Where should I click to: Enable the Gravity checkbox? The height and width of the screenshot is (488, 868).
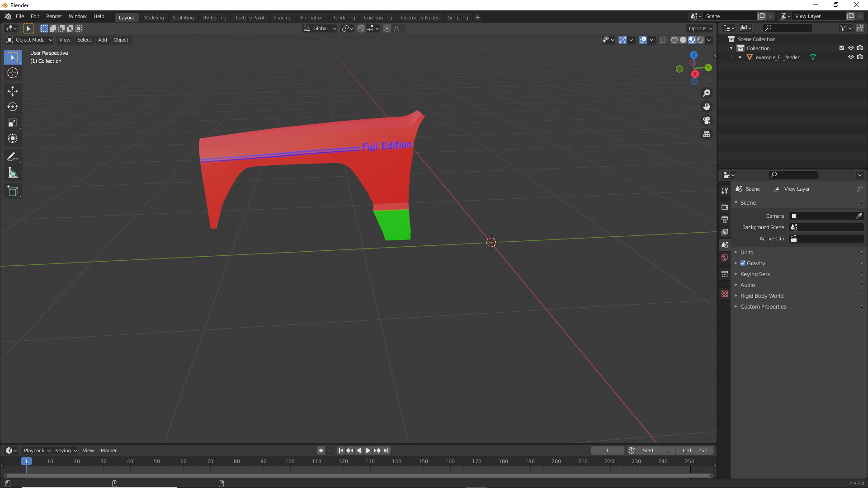743,263
